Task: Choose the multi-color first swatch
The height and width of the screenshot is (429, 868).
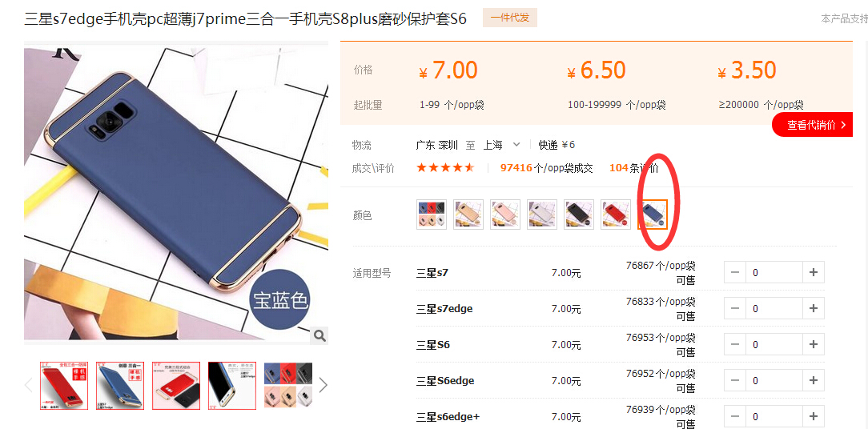Action: [x=432, y=214]
